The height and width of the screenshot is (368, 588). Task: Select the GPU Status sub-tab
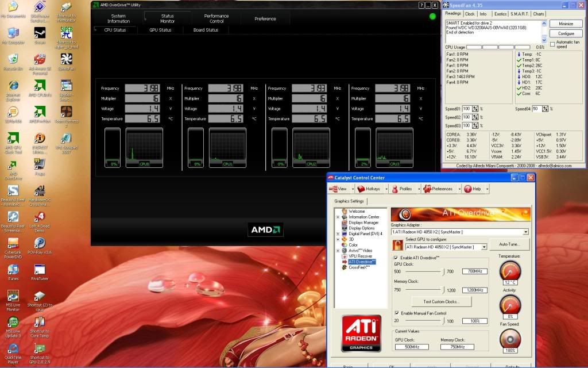click(160, 30)
